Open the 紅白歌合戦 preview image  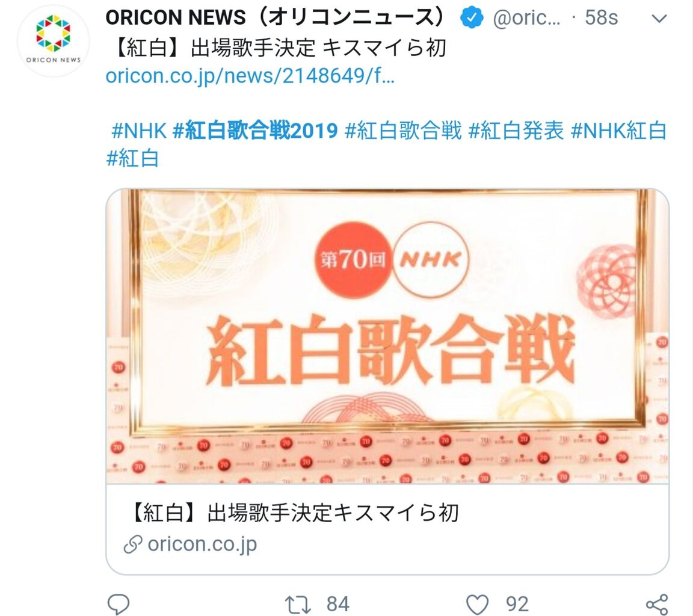point(387,336)
